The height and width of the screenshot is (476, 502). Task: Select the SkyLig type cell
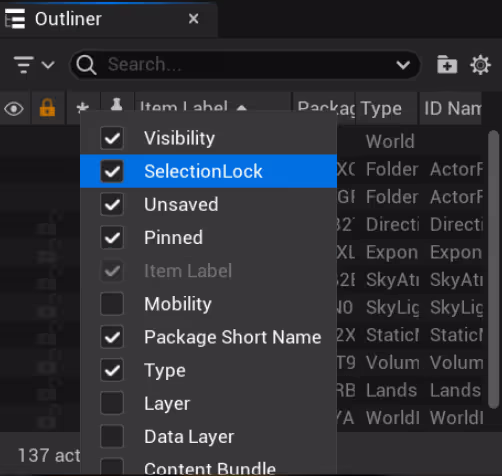[392, 307]
